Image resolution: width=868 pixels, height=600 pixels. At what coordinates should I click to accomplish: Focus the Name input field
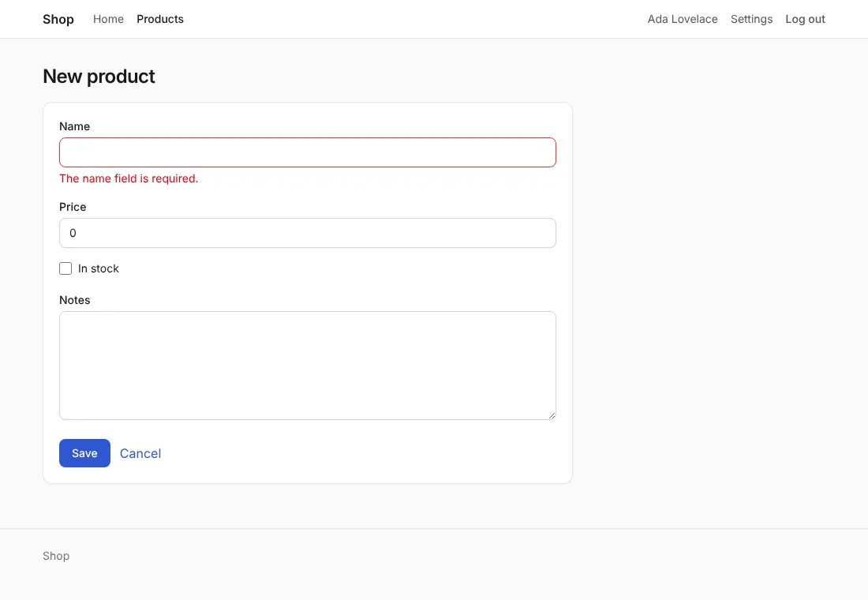tap(307, 152)
